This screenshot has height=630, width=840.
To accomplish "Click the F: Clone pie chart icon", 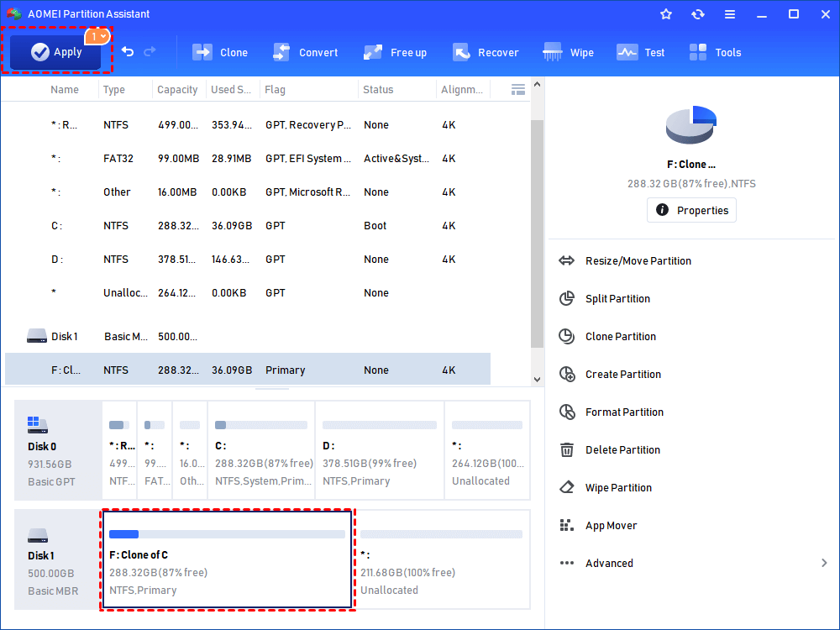I will click(x=691, y=125).
